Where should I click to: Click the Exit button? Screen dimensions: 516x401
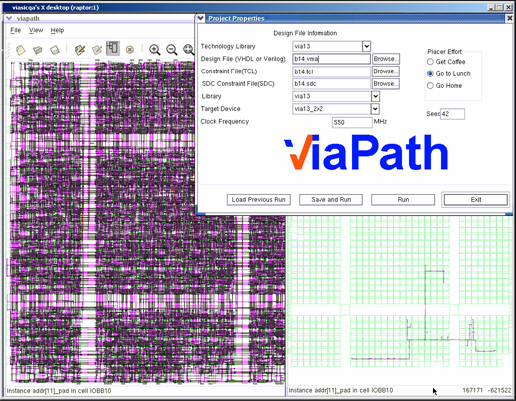click(476, 200)
